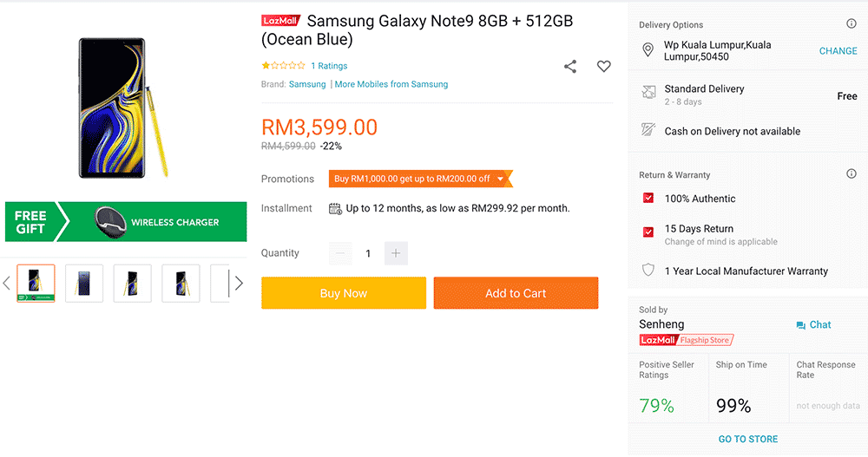This screenshot has height=457, width=868.
Task: Select the second product thumbnail
Action: 84,284
